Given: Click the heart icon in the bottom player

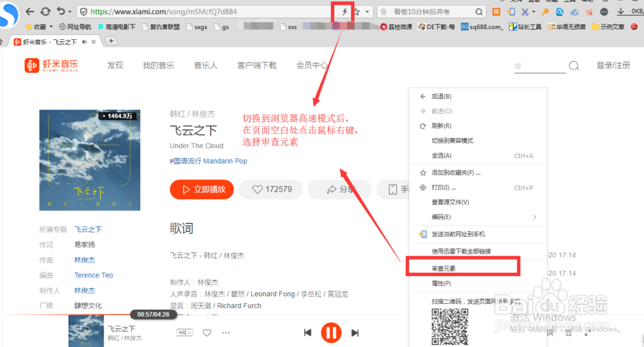Looking at the screenshot, I should tap(207, 333).
